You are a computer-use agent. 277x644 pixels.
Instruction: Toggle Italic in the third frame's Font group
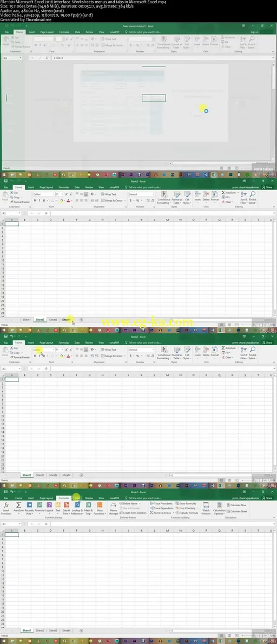click(39, 356)
